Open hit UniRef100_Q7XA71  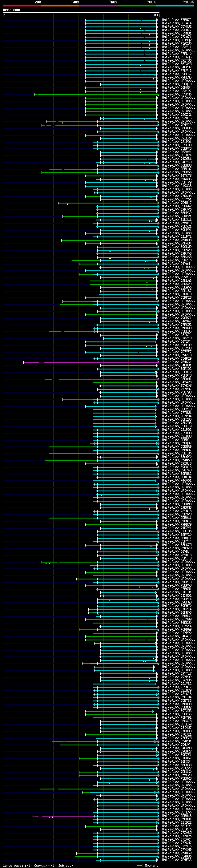(x=177, y=37)
